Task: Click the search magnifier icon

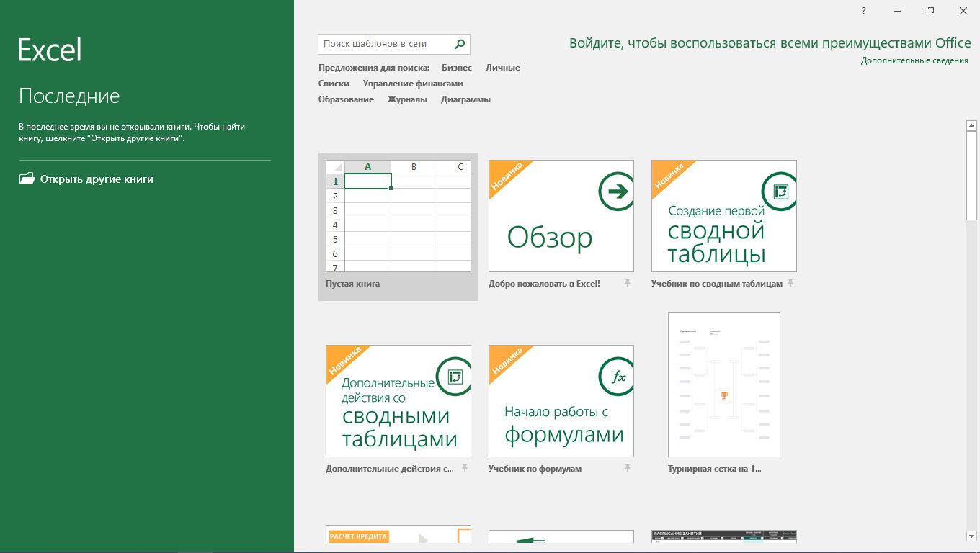Action: pos(460,44)
